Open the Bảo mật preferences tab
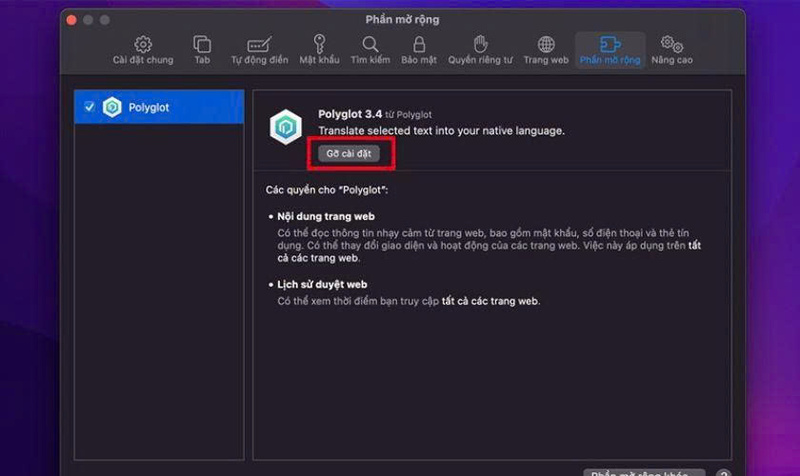The height and width of the screenshot is (476, 800). 419,50
